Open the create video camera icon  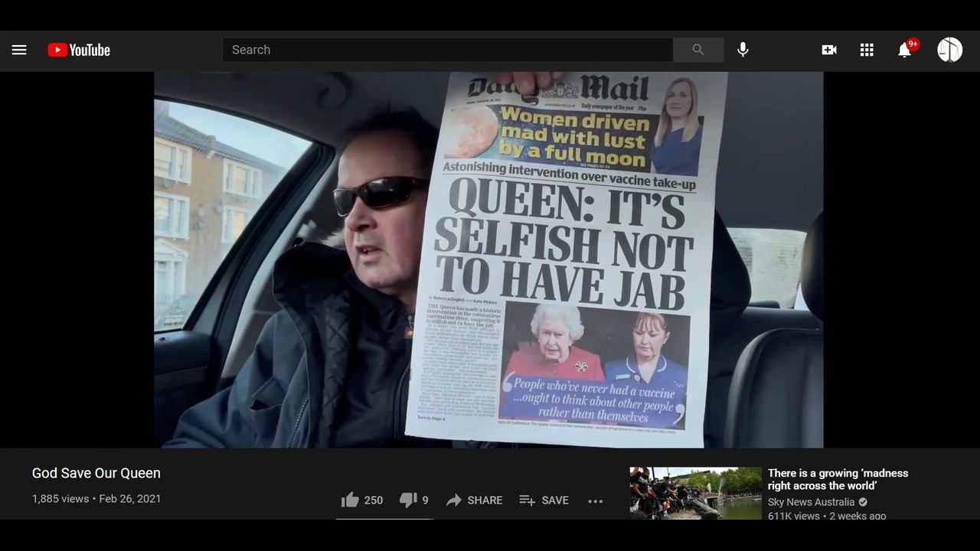(828, 50)
